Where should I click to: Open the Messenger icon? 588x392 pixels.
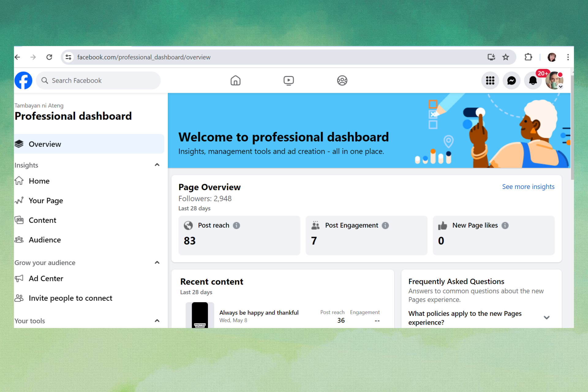point(511,81)
